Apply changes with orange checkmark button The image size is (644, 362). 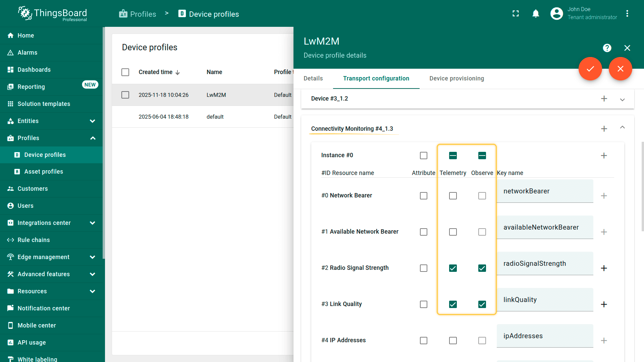pos(590,69)
